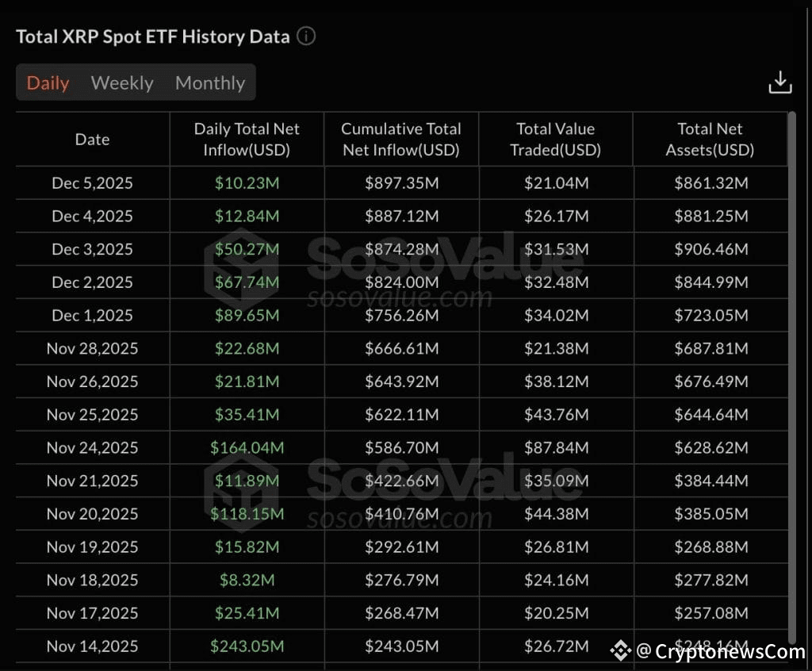Image resolution: width=812 pixels, height=671 pixels.
Task: Click the Total XRP Spot ETF History title
Action: tap(152, 36)
